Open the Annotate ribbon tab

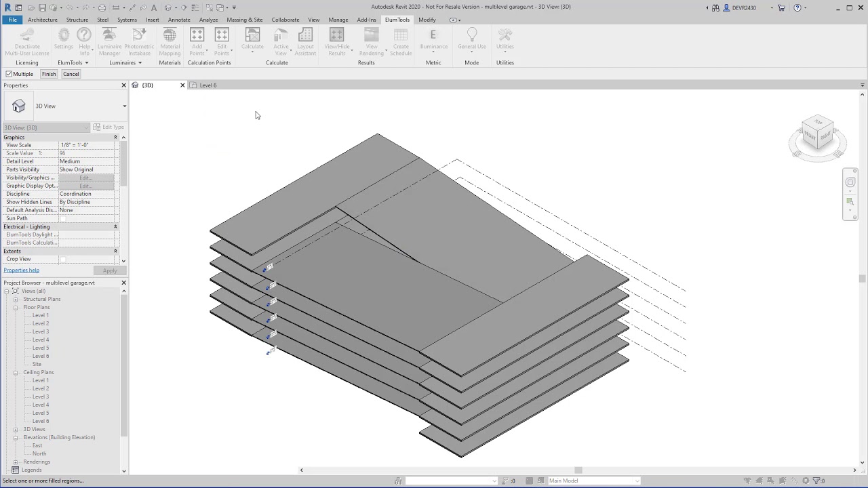tap(179, 20)
